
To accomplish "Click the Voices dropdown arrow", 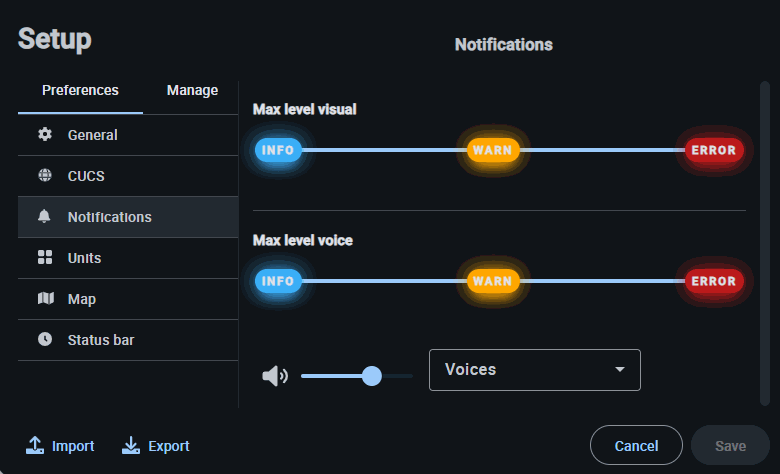I will pos(620,370).
